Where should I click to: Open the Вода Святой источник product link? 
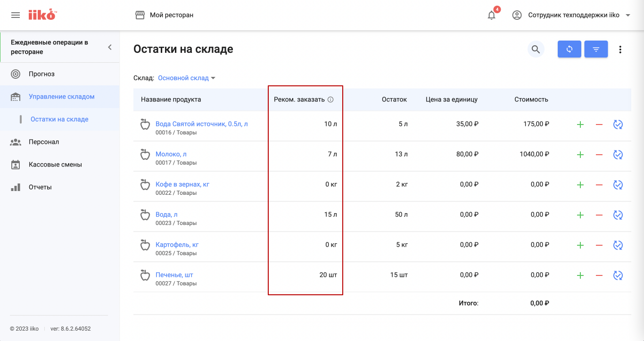[201, 124]
